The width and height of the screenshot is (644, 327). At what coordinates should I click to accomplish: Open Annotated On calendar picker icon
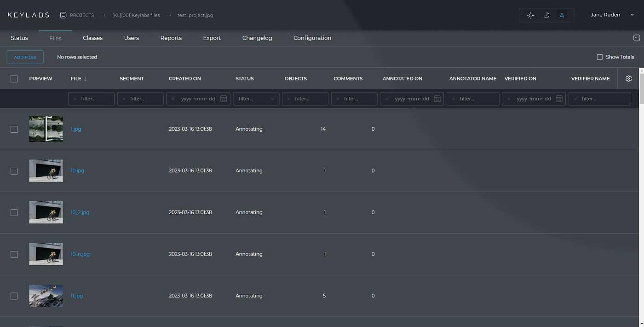(x=437, y=99)
